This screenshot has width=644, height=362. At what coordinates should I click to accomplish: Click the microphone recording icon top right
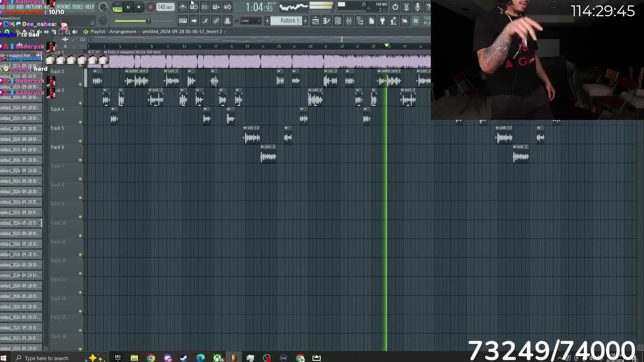pos(418,7)
